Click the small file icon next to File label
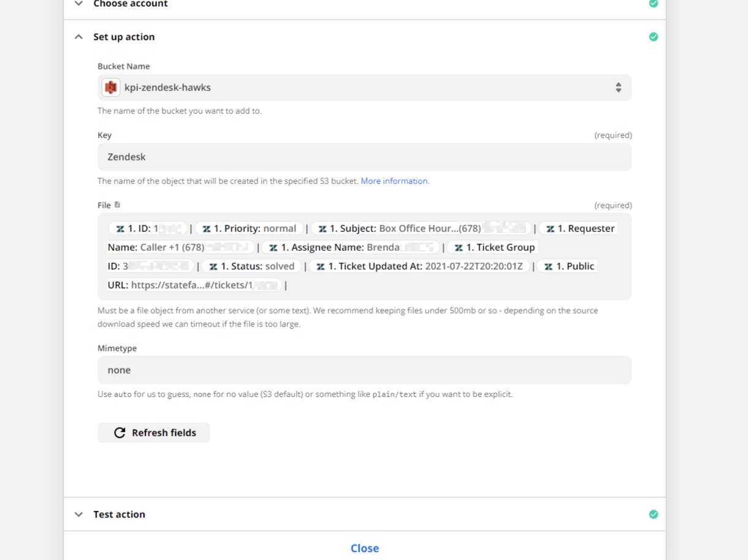Image resolution: width=748 pixels, height=560 pixels. [x=118, y=205]
